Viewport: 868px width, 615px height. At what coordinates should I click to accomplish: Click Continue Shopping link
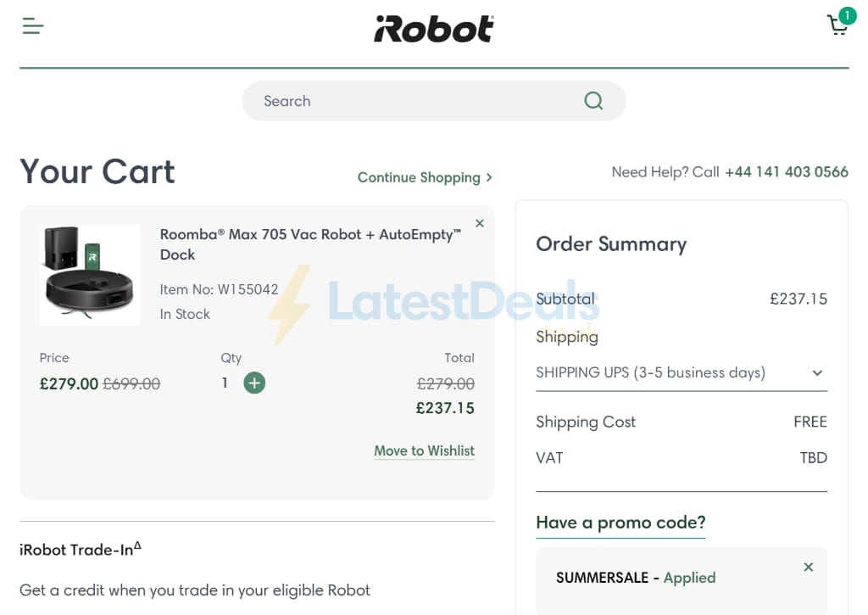[425, 177]
